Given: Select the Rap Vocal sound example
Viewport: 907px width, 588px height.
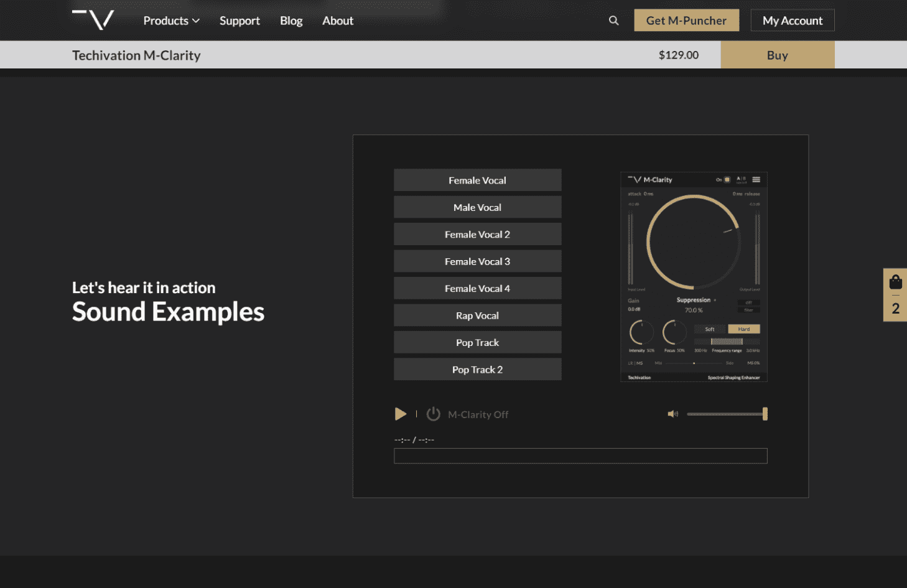Looking at the screenshot, I should click(477, 315).
